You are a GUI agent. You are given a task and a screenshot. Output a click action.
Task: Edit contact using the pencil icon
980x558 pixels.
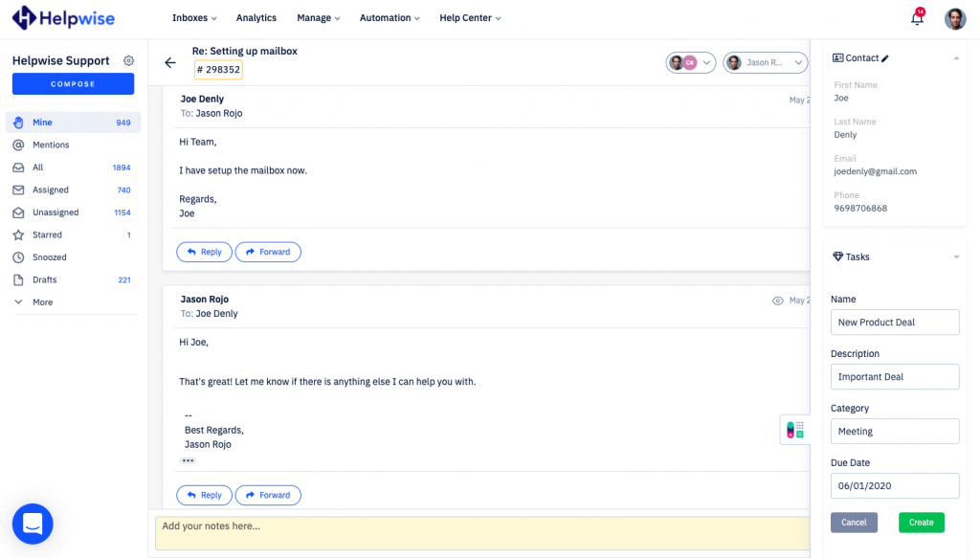885,58
